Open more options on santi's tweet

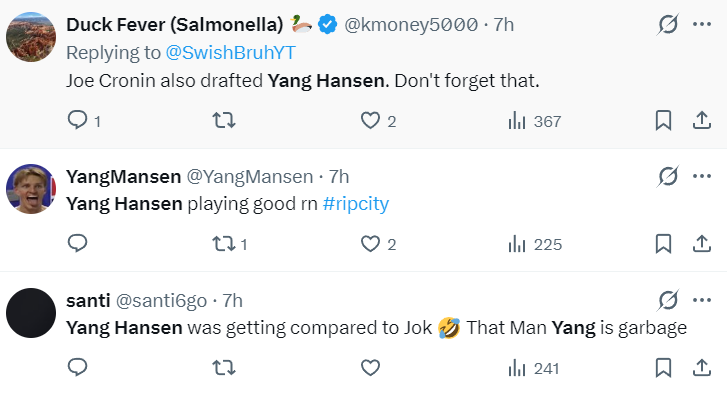702,300
